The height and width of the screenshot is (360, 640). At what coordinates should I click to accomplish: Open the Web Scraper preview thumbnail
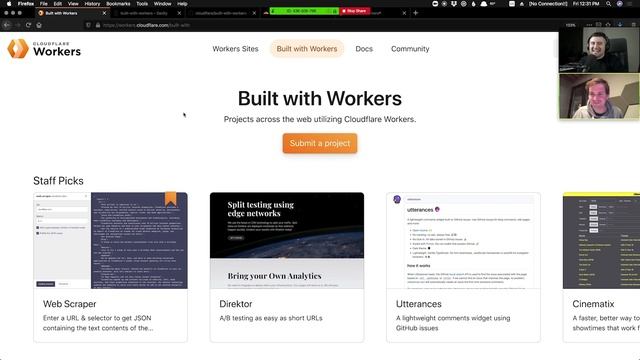pos(111,240)
